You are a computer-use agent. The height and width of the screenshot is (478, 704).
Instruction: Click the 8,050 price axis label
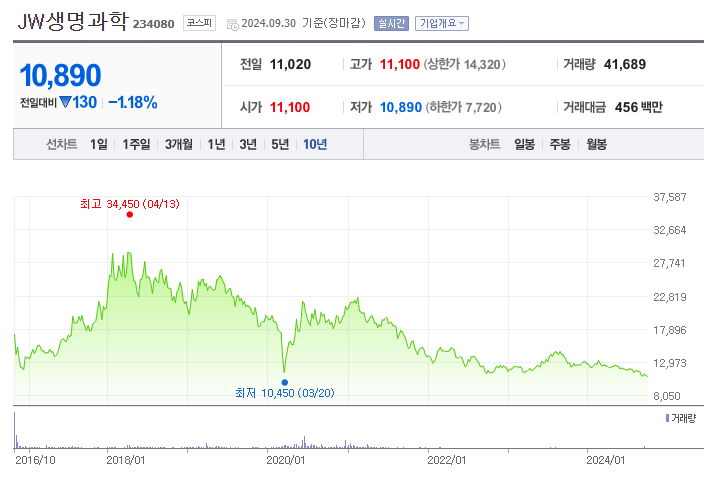[x=667, y=396]
